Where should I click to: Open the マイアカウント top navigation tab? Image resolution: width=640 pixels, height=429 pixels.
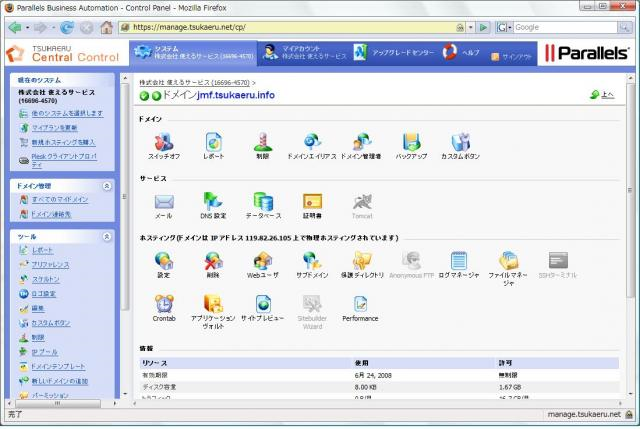click(304, 53)
